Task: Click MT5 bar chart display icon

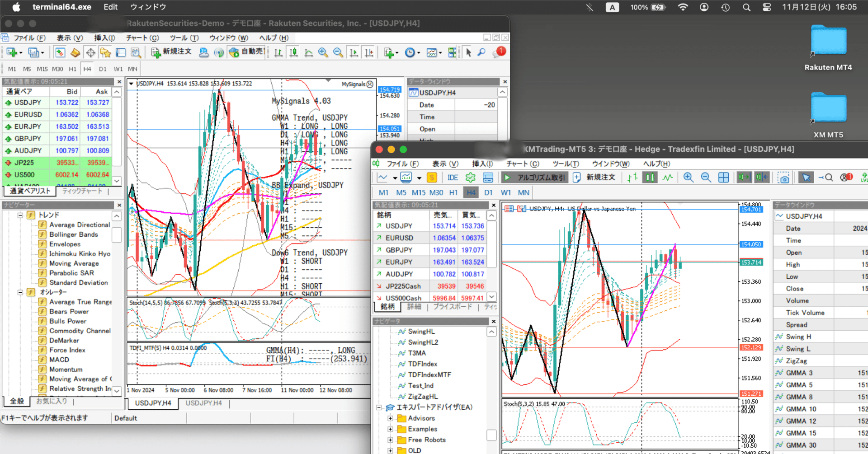Action: pos(632,178)
